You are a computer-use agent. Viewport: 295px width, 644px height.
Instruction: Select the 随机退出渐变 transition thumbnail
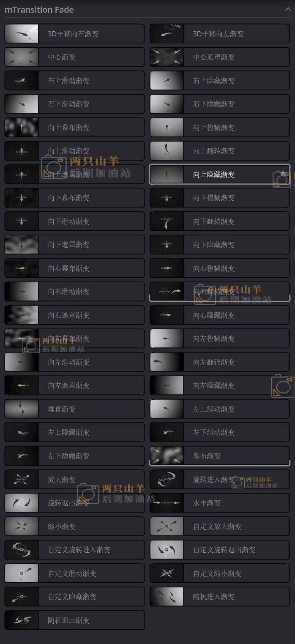coord(22,620)
